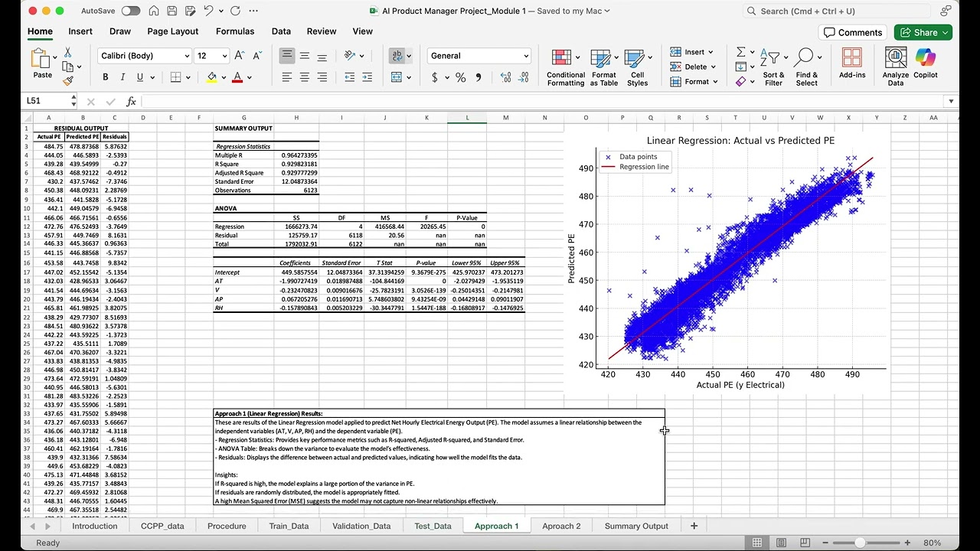Expand the Format cells dropdown
This screenshot has width=980, height=551.
tap(715, 81)
